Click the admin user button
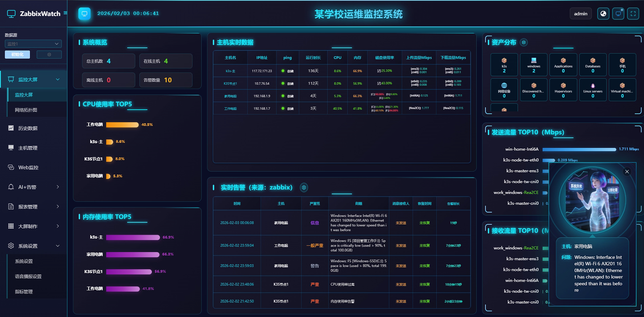 580,14
